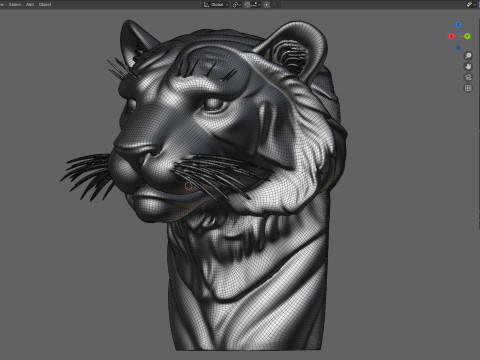480x360 pixels.
Task: Click the negative Z axis gizmo handle
Action: coord(459,48)
